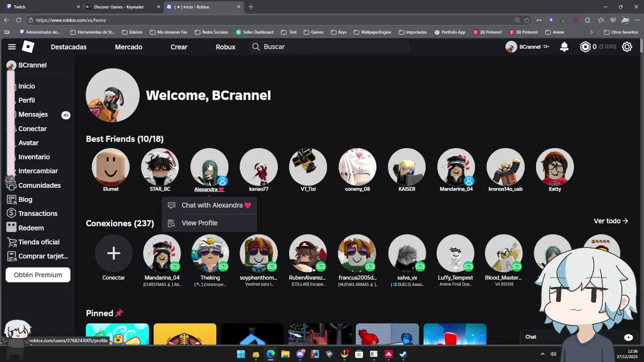Image resolution: width=644 pixels, height=362 pixels.
Task: Click the Ver todo link
Action: [611, 221]
